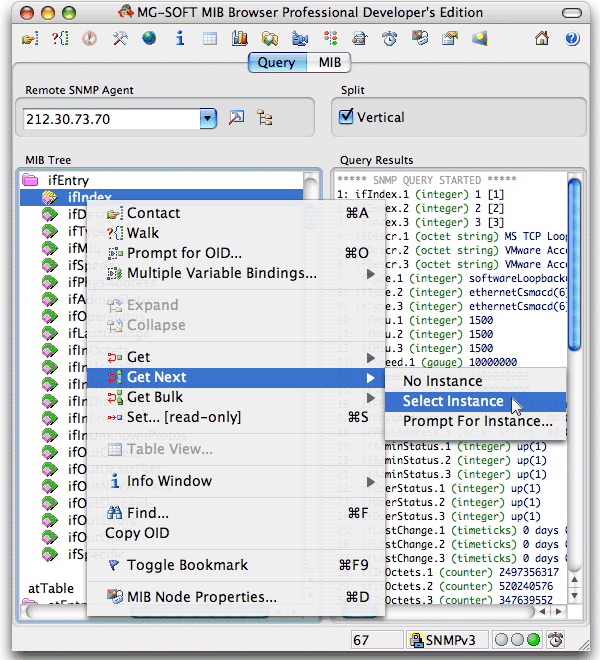
Task: Choose No Instance in submenu
Action: pyautogui.click(x=475, y=381)
